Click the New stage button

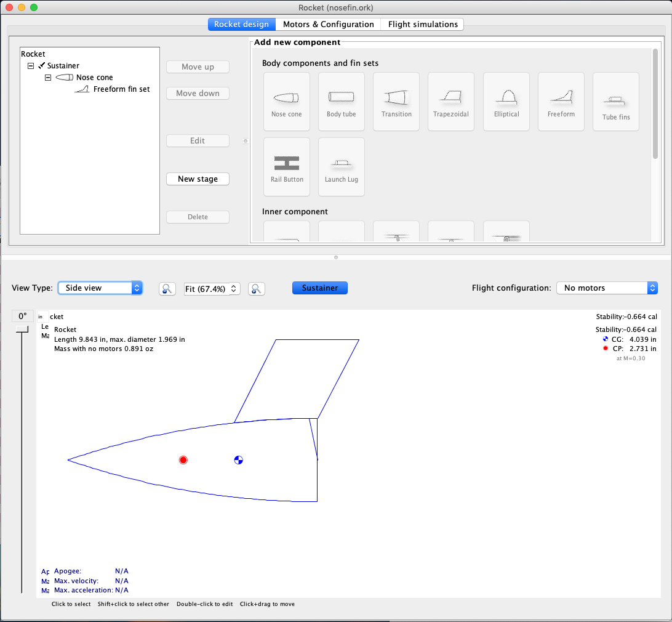point(198,179)
